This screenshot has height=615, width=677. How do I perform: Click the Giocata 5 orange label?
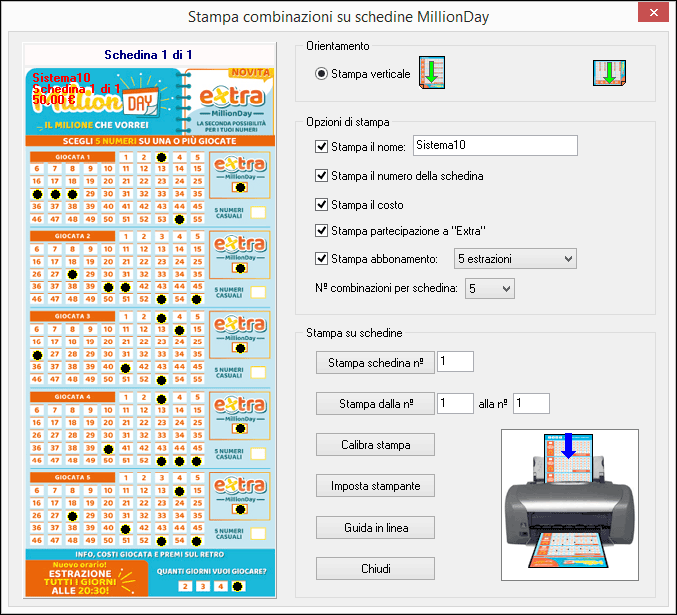click(x=73, y=477)
